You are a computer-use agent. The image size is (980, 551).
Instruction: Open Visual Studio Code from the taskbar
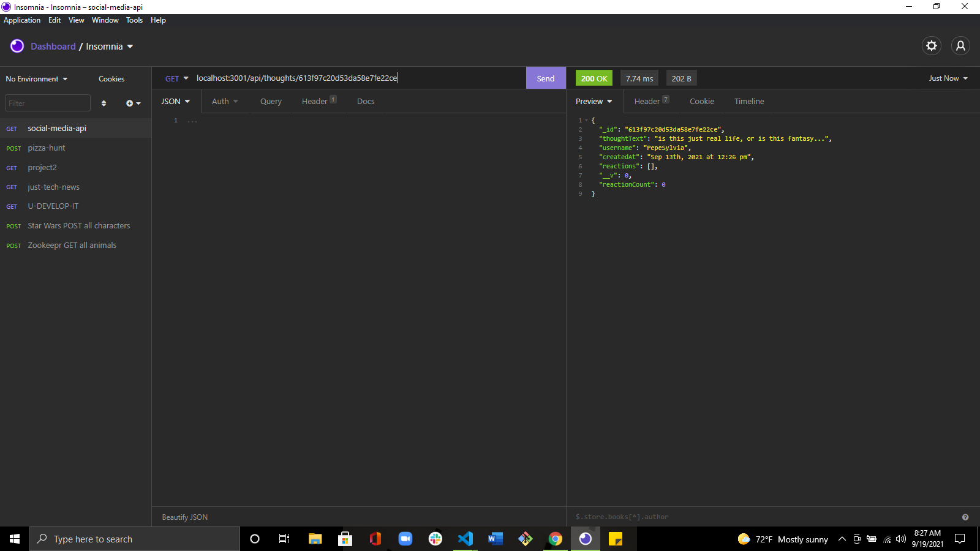[466, 539]
